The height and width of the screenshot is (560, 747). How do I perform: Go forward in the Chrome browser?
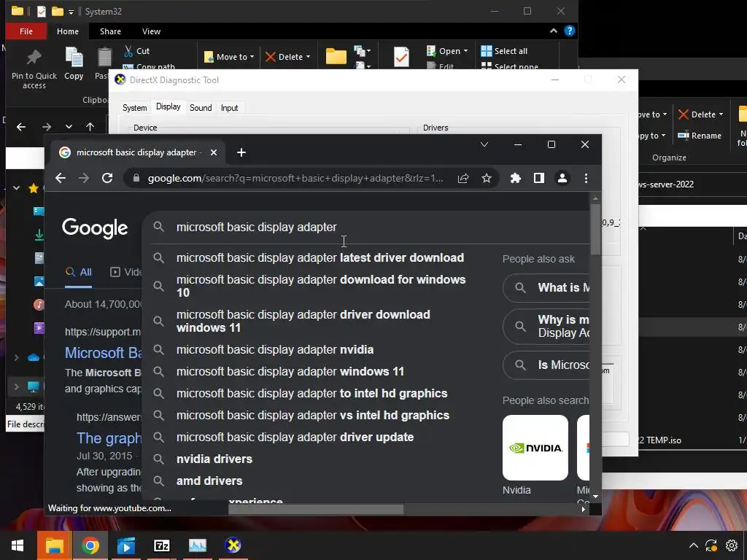[84, 178]
